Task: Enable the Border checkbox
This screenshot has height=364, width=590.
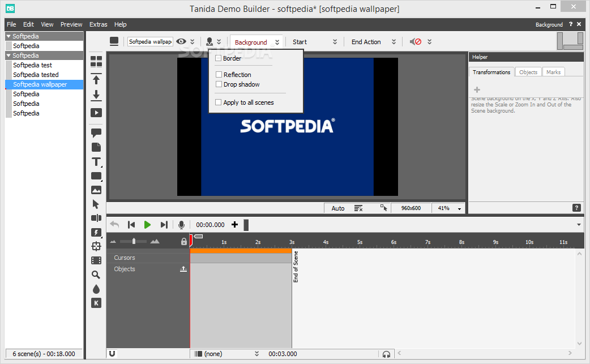Action: pyautogui.click(x=218, y=58)
